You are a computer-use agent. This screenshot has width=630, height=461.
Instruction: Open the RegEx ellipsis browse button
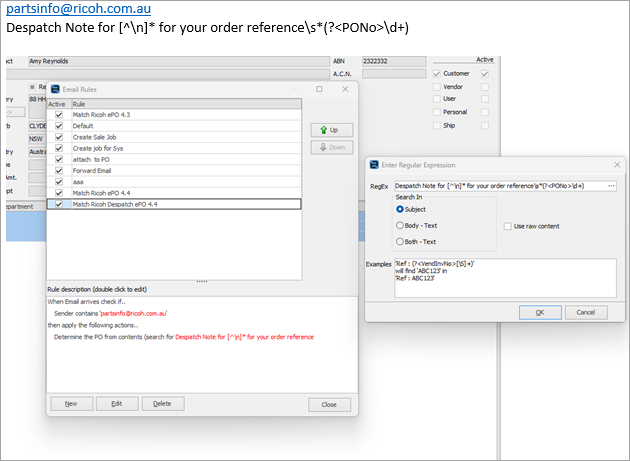click(612, 185)
